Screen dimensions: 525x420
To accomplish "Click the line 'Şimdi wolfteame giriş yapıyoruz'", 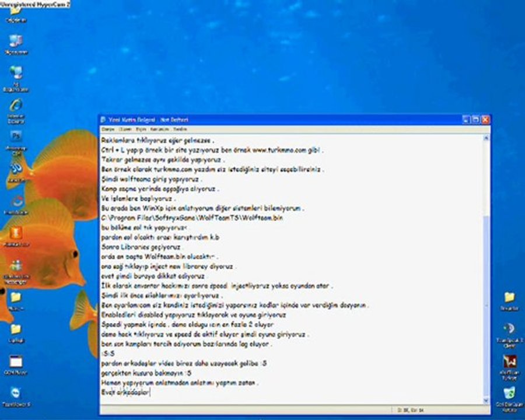I will tap(151, 179).
